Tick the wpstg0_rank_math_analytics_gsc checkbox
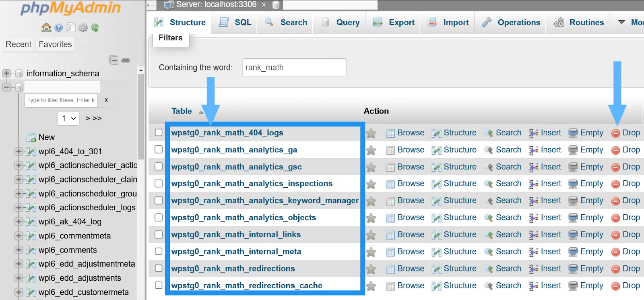The image size is (644, 300). (159, 166)
